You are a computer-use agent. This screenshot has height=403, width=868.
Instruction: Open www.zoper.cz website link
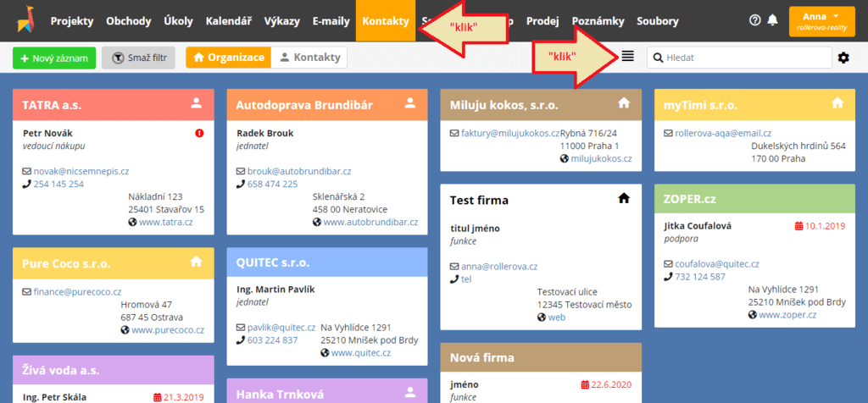[x=787, y=315]
